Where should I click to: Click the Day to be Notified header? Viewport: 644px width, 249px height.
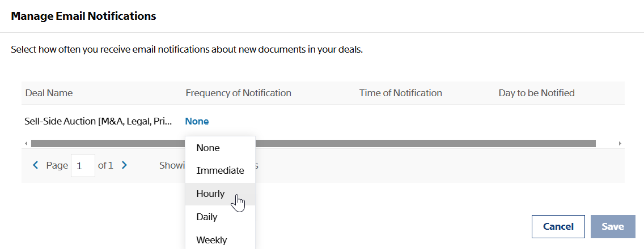pos(536,93)
